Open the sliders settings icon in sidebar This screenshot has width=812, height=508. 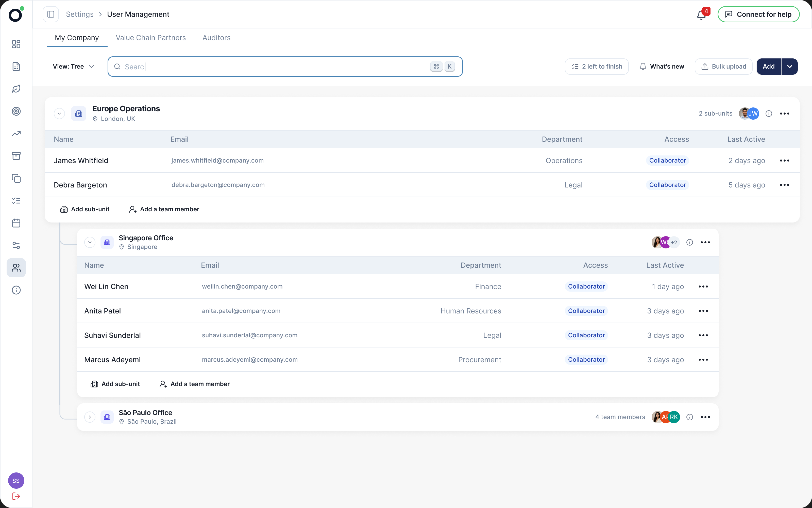16,245
